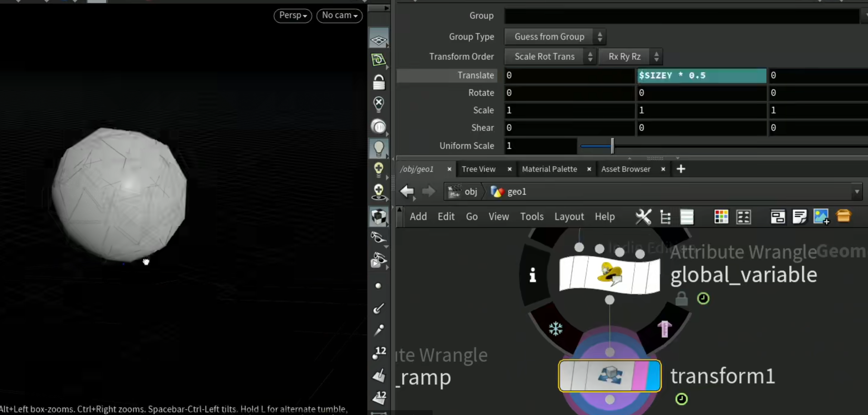
Task: Toggle display point trails icon
Action: (378, 330)
